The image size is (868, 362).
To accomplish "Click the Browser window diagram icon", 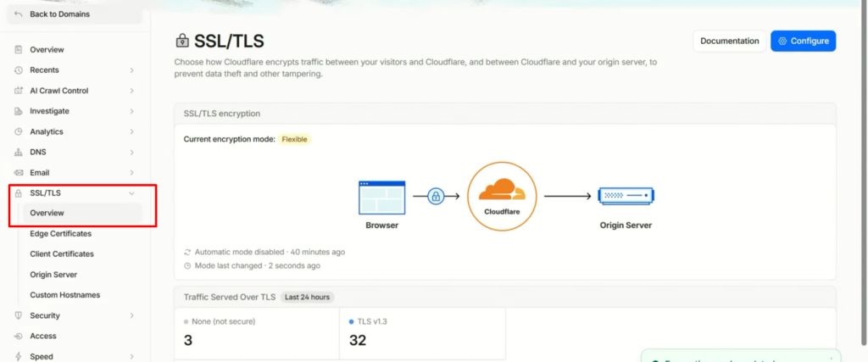I will click(x=382, y=198).
